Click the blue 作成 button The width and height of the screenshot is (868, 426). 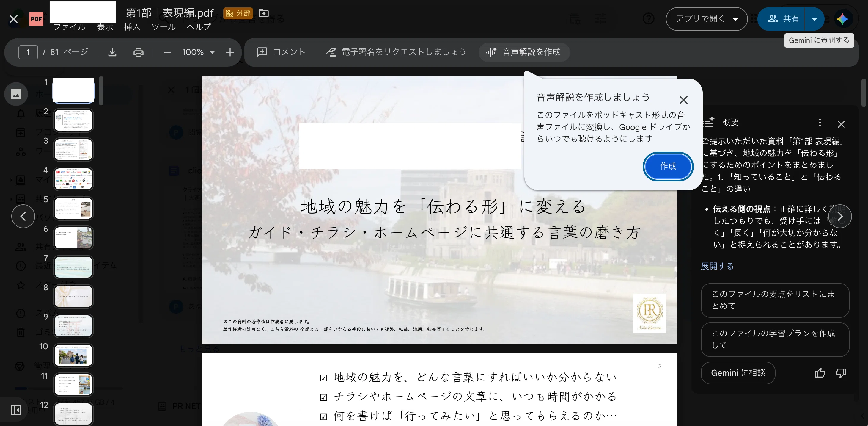(668, 166)
